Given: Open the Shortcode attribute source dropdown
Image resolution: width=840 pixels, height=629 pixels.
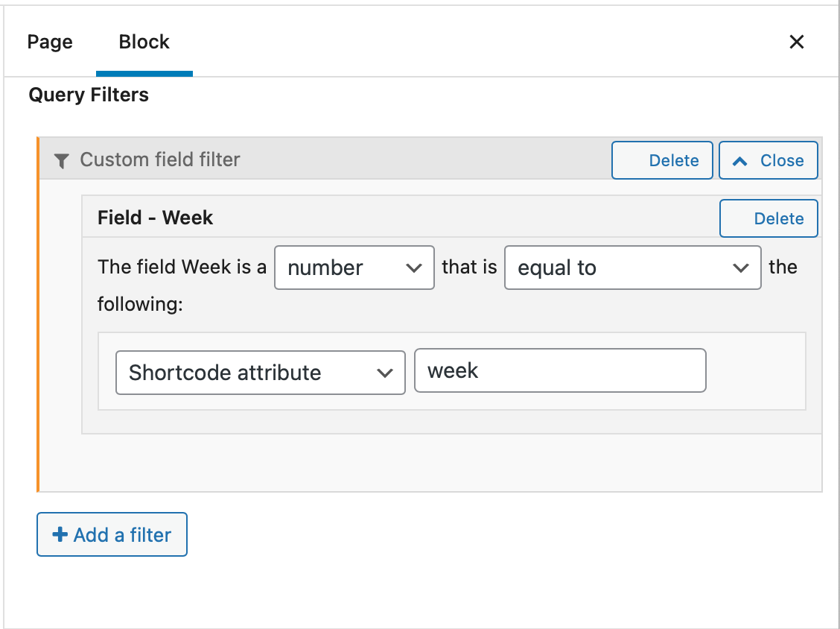Looking at the screenshot, I should 260,373.
